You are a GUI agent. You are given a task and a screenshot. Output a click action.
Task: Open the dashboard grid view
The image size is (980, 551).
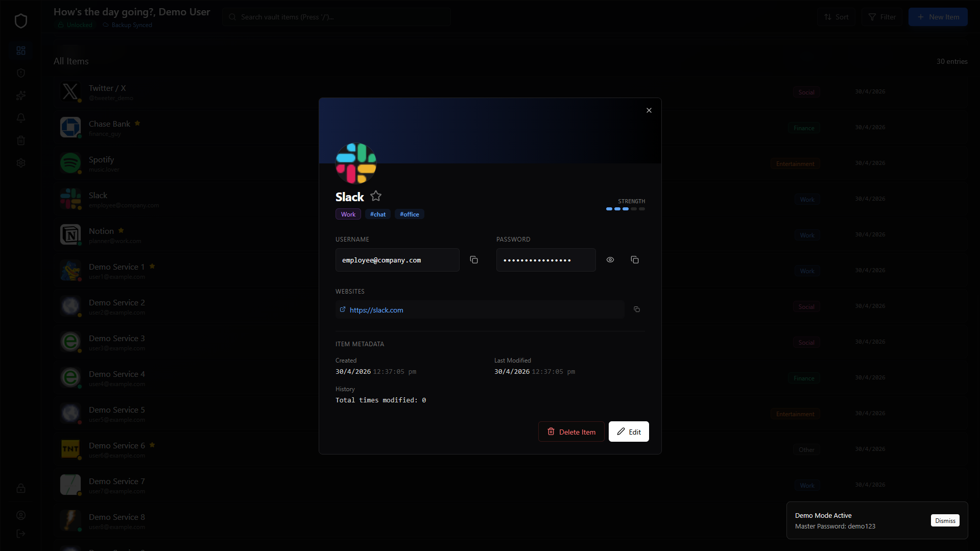[21, 51]
